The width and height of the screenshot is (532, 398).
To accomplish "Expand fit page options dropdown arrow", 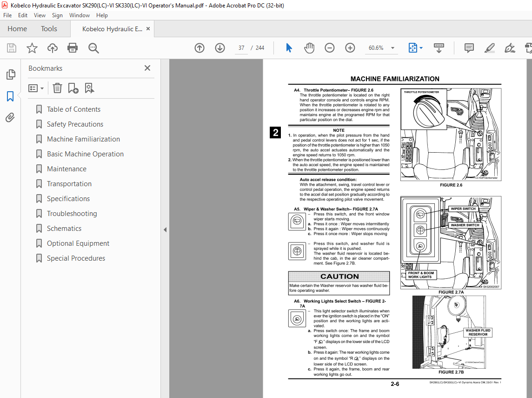I will click(421, 48).
